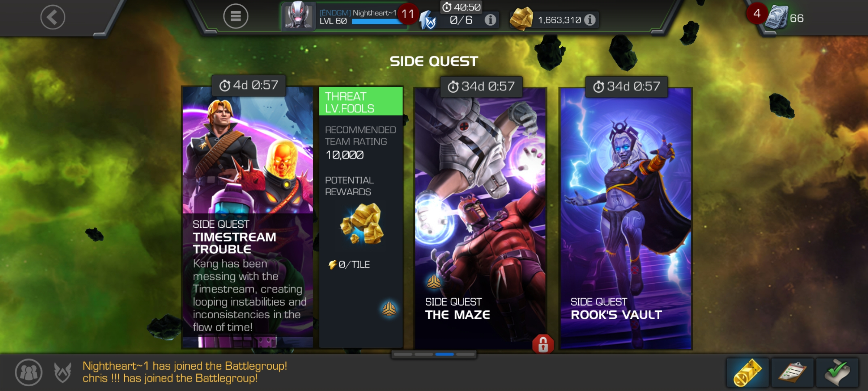Open the Battlegroup chat message feed
Viewport: 868px width, 391px height.
tap(185, 372)
